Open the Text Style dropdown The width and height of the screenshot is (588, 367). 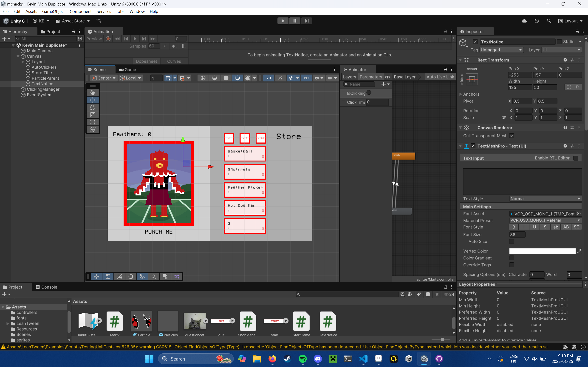tap(545, 199)
